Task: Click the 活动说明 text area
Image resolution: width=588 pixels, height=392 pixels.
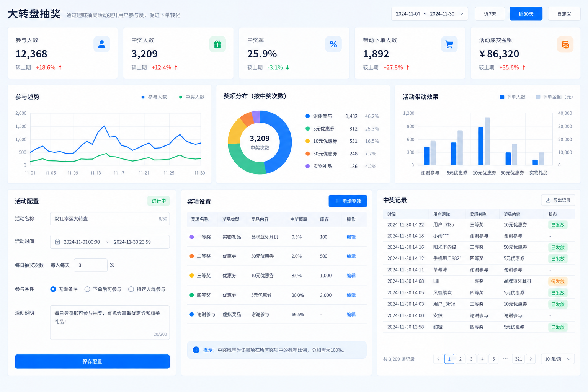Action: (110, 322)
